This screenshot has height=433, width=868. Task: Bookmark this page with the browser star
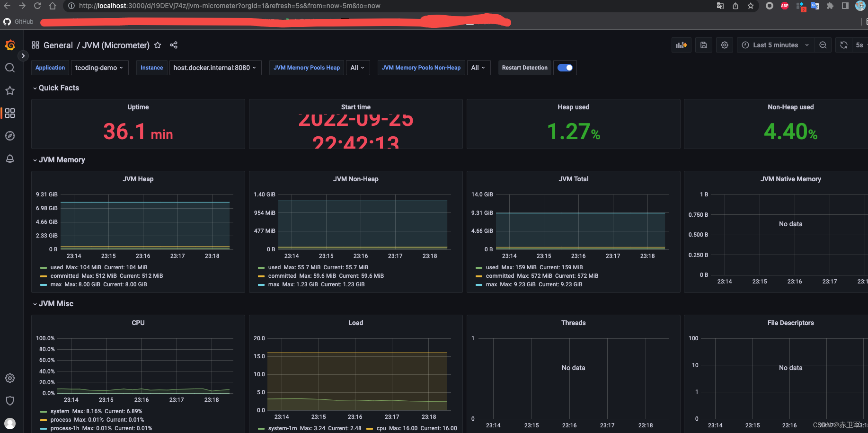tap(751, 6)
